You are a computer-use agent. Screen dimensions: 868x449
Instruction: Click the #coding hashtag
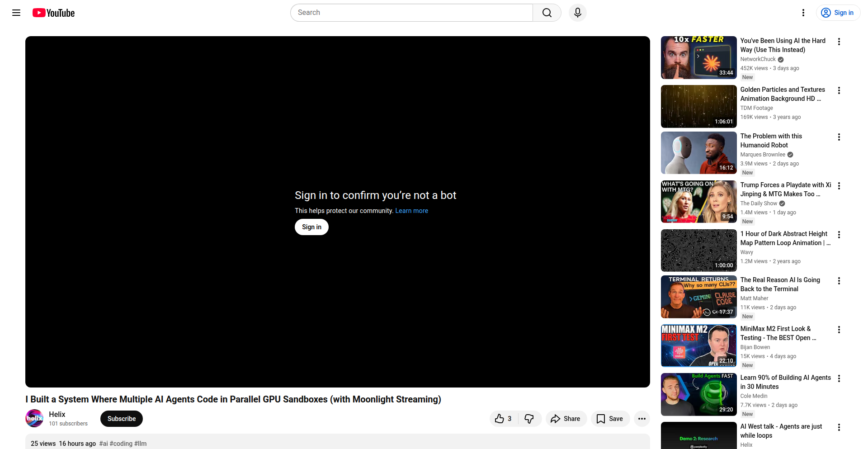(x=121, y=444)
